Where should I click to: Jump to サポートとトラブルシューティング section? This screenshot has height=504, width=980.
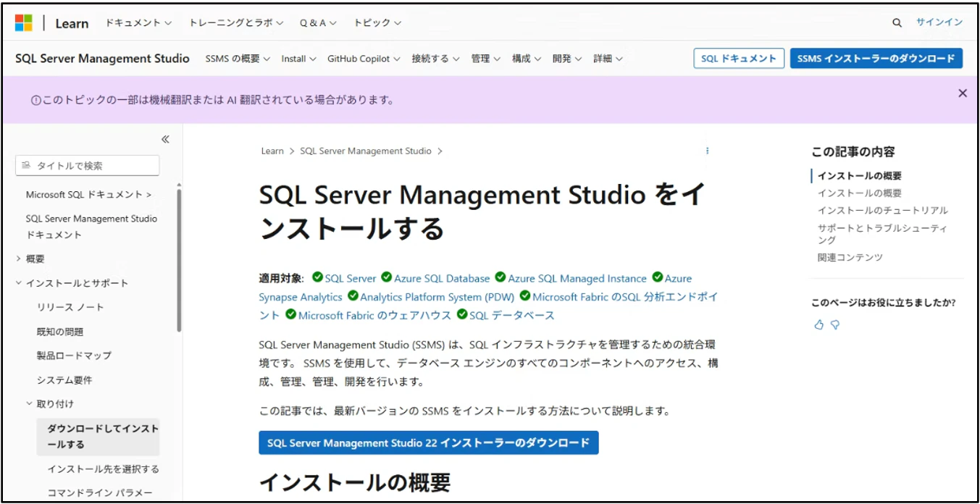pos(882,234)
